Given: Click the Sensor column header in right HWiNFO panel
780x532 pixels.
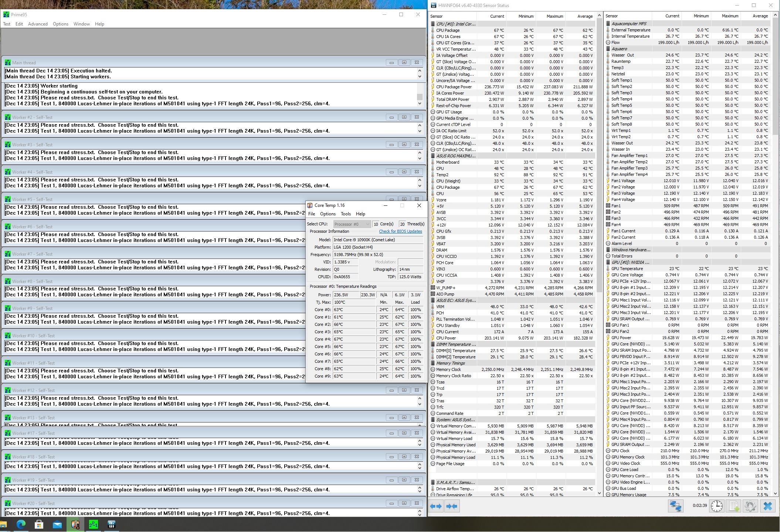Looking at the screenshot, I should (628, 16).
